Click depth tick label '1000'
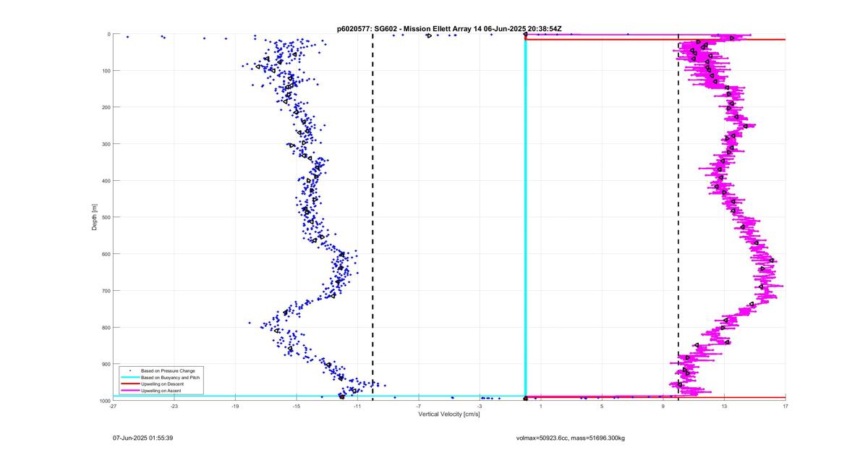Screen dimensions: 868x450 click(104, 400)
